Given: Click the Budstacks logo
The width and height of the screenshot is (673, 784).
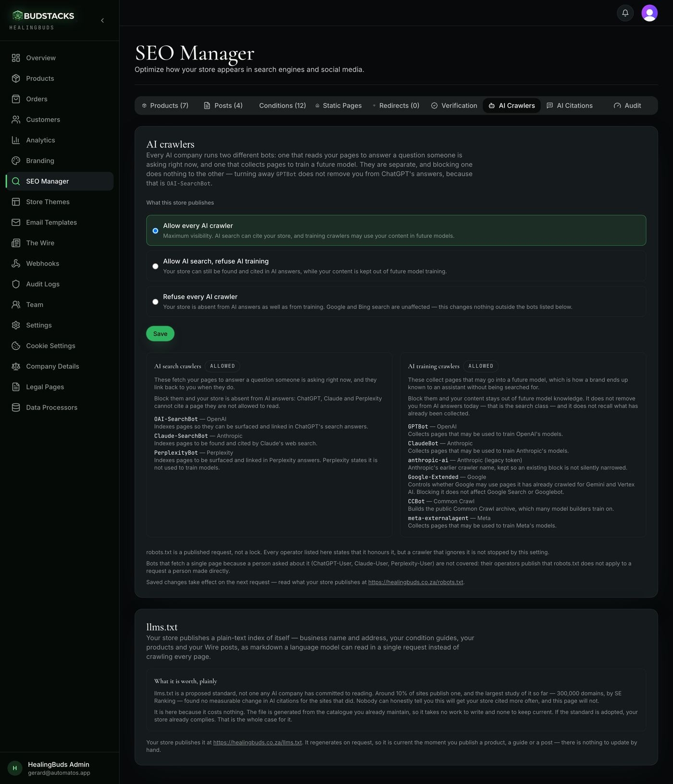Looking at the screenshot, I should pyautogui.click(x=43, y=16).
